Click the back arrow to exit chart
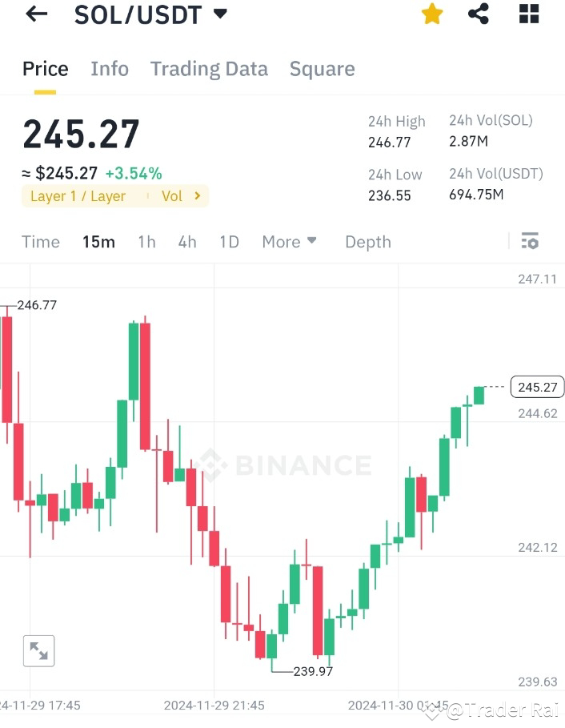565x728 pixels. coord(35,14)
